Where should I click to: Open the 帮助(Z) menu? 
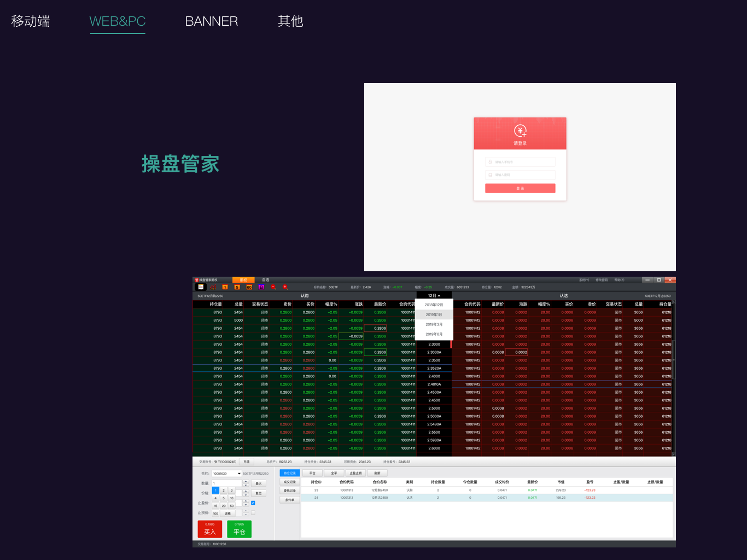[x=619, y=280]
